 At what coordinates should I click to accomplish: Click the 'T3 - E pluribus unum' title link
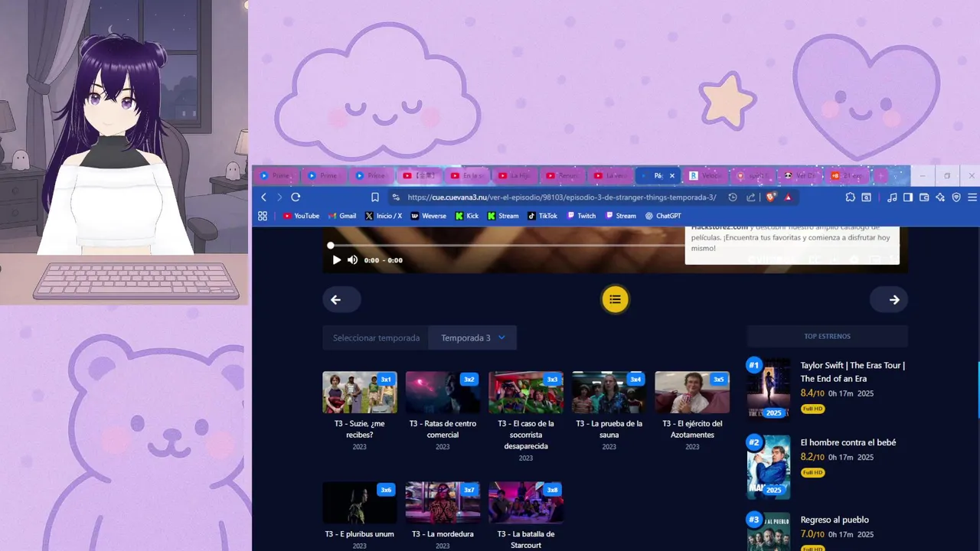pos(360,534)
